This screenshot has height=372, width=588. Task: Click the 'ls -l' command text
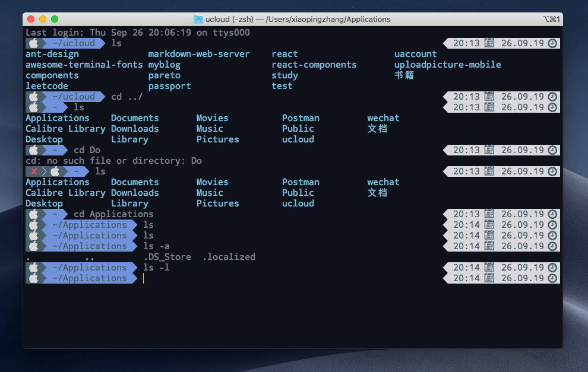[x=156, y=268]
